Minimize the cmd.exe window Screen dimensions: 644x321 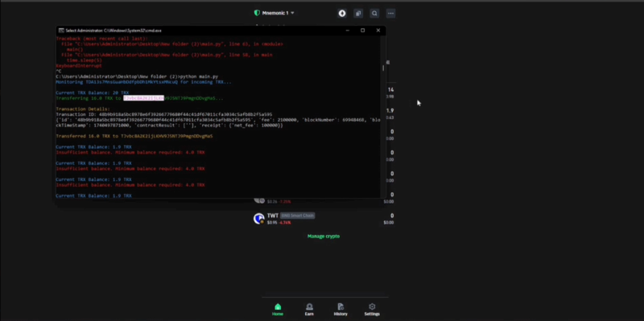click(348, 31)
